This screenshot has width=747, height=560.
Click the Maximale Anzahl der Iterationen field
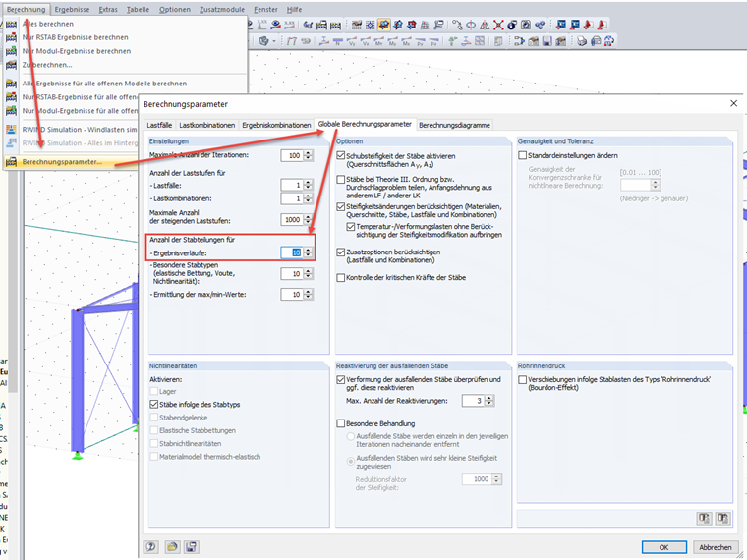(292, 155)
